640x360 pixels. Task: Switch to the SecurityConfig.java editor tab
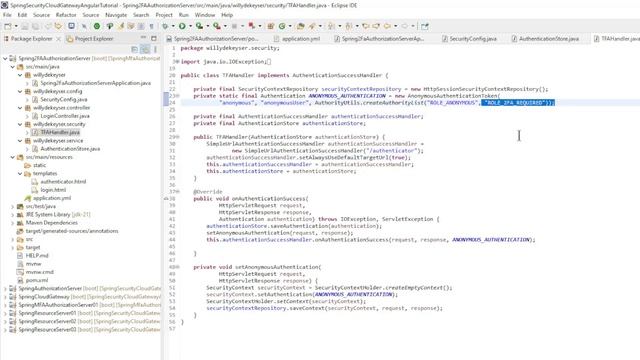[x=469, y=39]
